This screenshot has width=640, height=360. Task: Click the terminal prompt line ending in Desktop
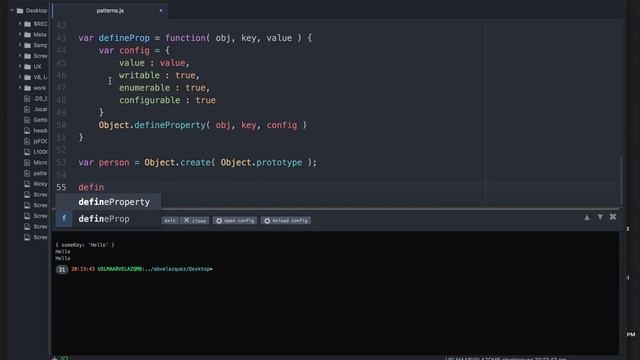tap(142, 269)
